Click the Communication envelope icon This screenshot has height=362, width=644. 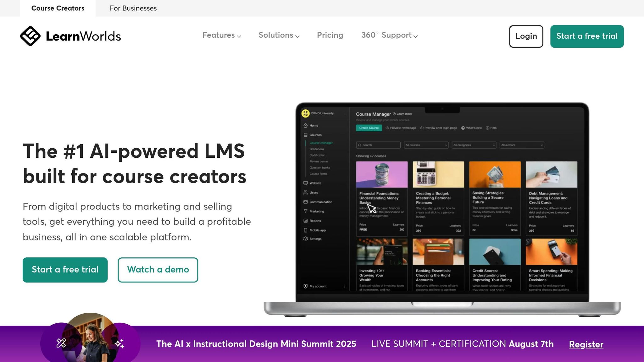point(305,202)
